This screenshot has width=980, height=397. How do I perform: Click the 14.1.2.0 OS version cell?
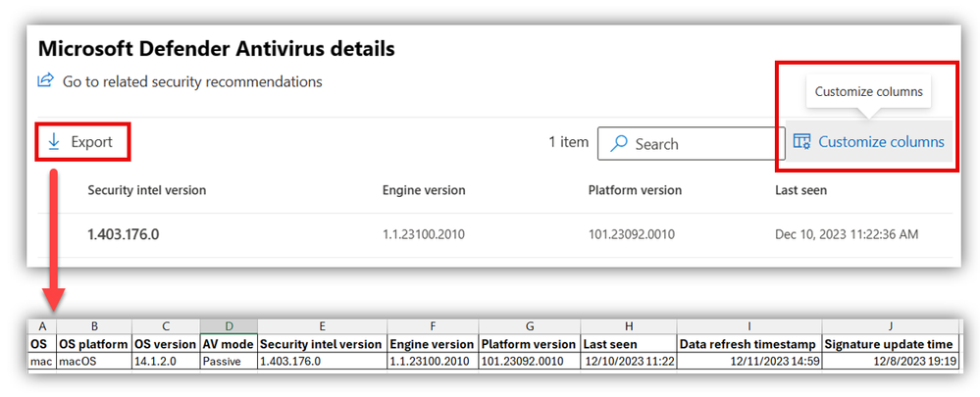[x=166, y=361]
